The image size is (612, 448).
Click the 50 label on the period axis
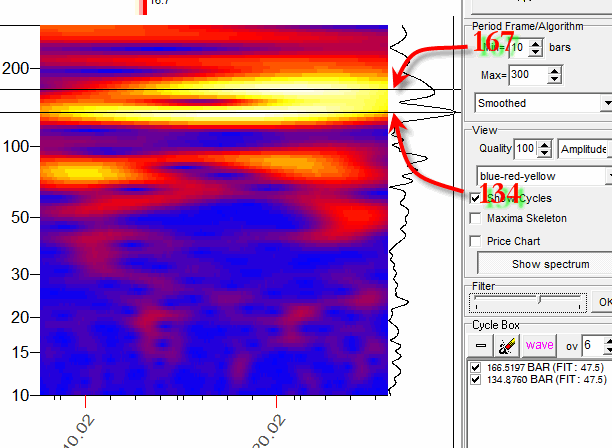(x=20, y=217)
